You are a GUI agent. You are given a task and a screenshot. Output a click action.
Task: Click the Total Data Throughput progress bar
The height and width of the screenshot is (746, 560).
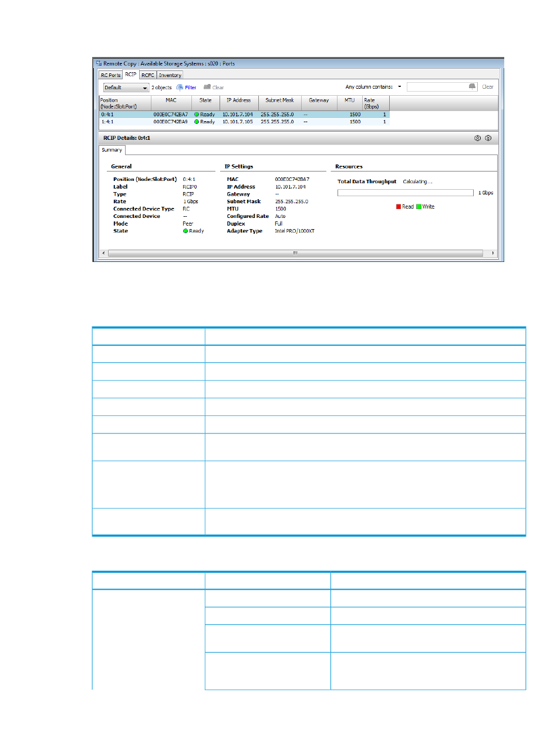[406, 193]
